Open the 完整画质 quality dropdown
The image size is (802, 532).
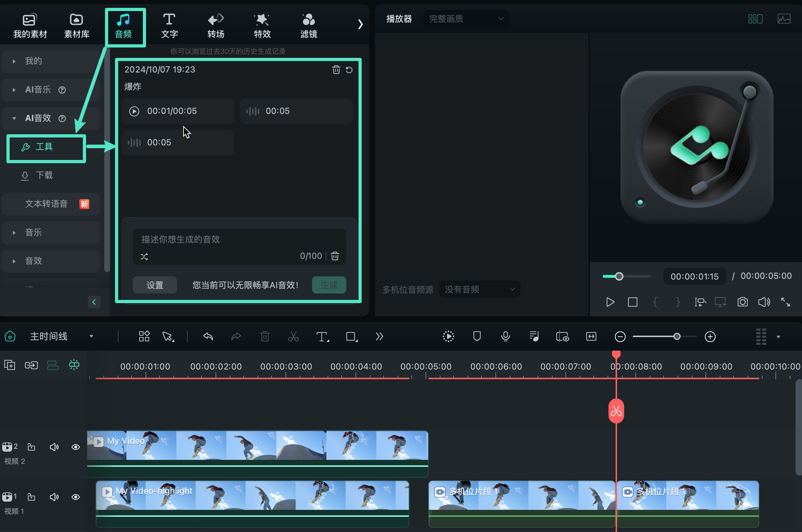[465, 19]
